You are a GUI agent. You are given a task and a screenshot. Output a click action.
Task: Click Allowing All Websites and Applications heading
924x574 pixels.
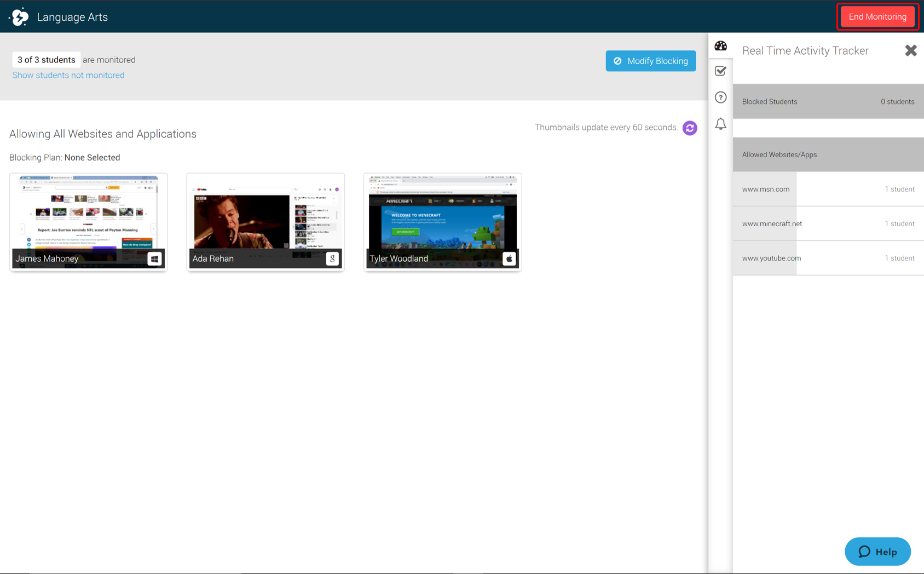tap(103, 134)
